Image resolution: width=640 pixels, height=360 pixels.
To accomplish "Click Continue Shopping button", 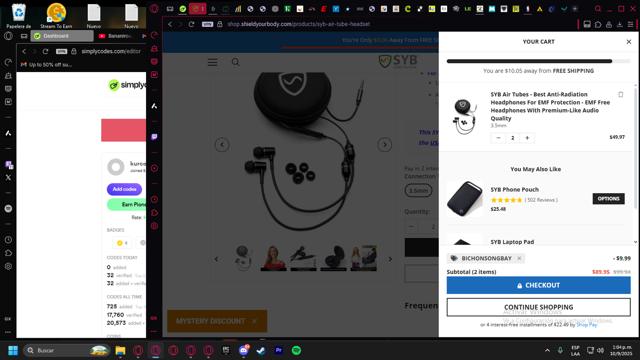I will [538, 307].
